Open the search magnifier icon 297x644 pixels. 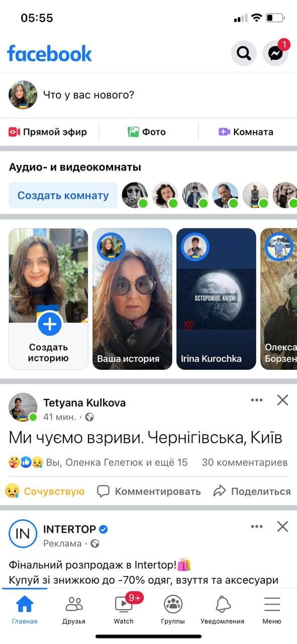click(244, 53)
